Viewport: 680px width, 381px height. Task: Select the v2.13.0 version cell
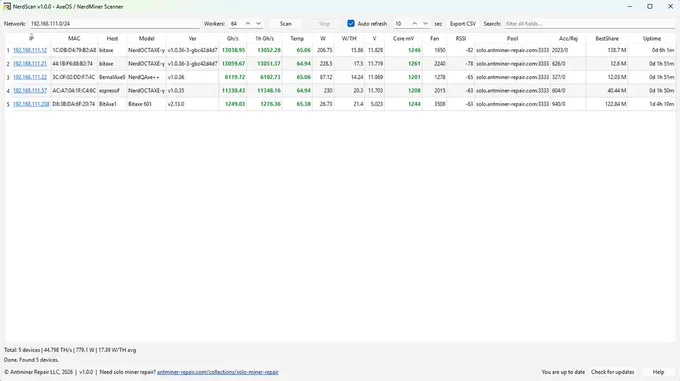[193, 104]
